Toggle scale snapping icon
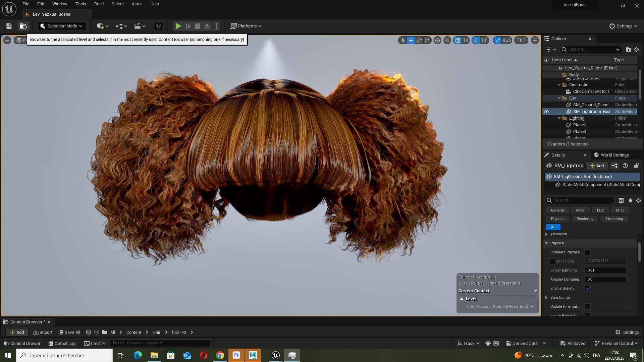The width and height of the screenshot is (644, 362). [497, 40]
